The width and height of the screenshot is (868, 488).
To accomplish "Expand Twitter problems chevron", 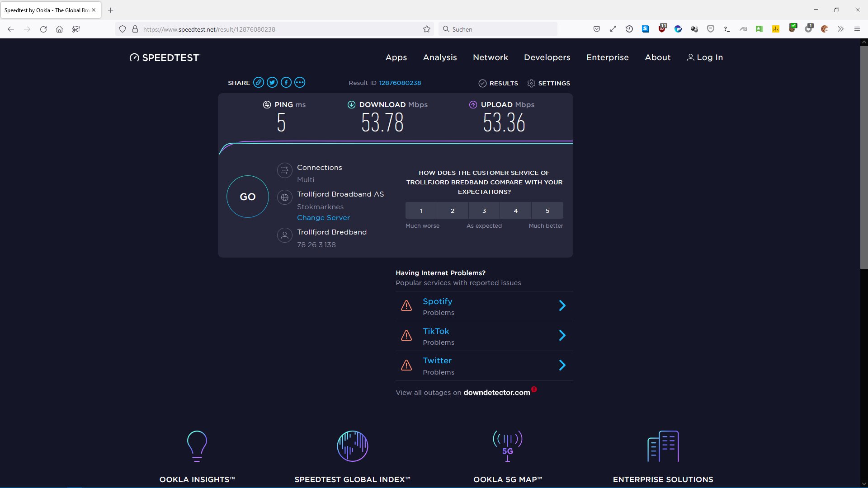I will coord(562,366).
